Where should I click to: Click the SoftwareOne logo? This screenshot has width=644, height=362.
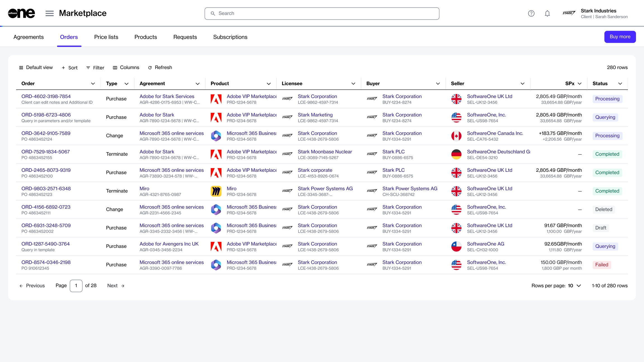(21, 13)
